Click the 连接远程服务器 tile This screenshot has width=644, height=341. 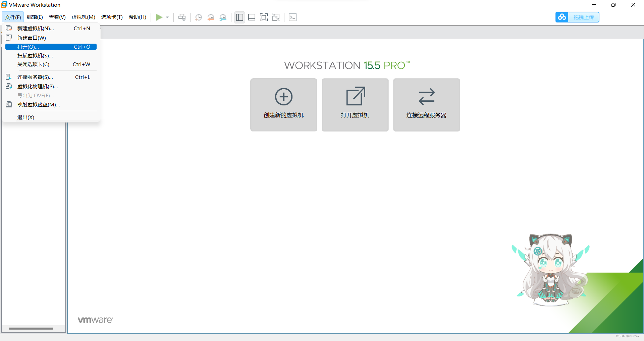(427, 105)
